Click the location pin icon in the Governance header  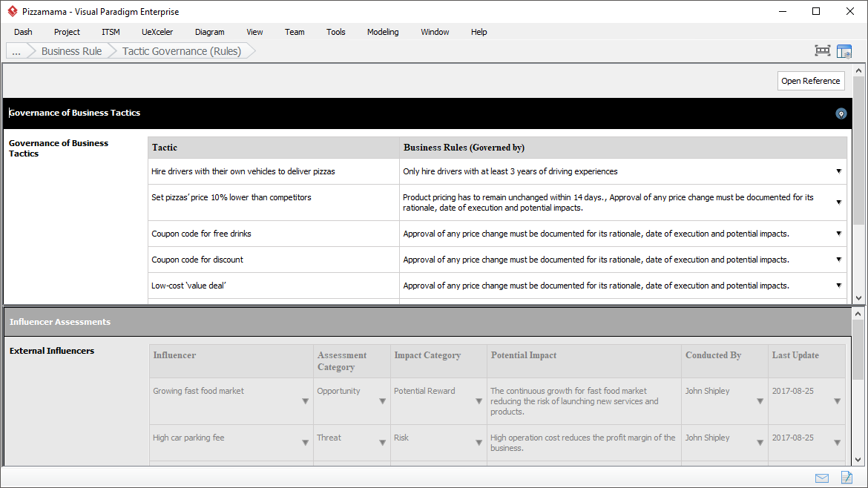(841, 113)
